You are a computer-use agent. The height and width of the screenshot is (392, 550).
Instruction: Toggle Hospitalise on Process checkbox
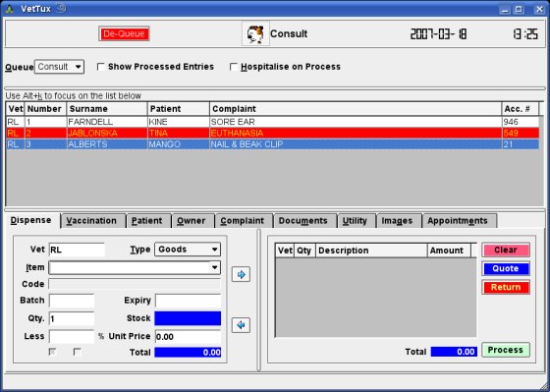click(x=234, y=67)
